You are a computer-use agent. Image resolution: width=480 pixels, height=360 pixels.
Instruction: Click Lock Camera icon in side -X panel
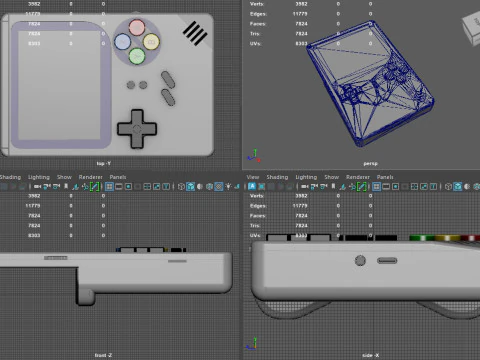click(314, 187)
